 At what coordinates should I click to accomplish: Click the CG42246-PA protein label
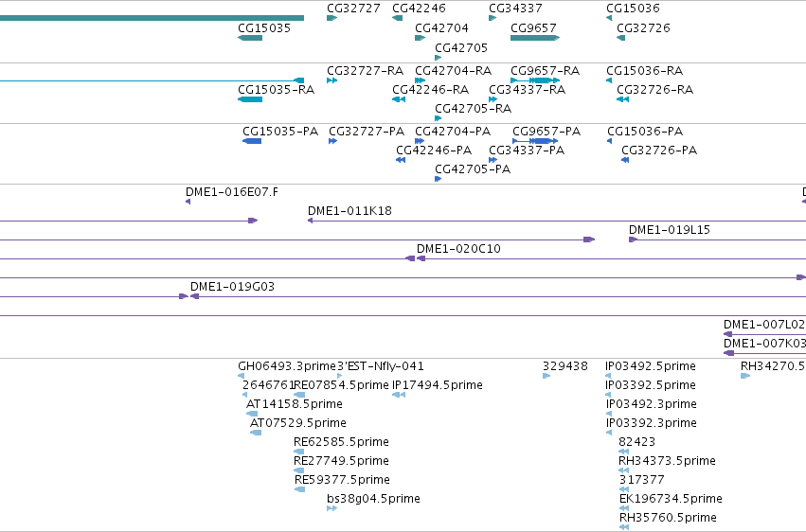[434, 151]
